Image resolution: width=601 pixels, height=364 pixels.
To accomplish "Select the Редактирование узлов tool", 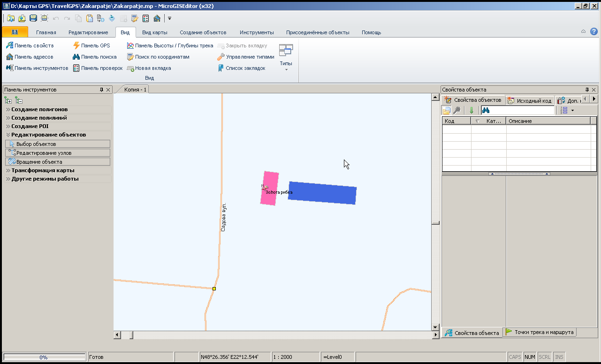I will click(57, 153).
